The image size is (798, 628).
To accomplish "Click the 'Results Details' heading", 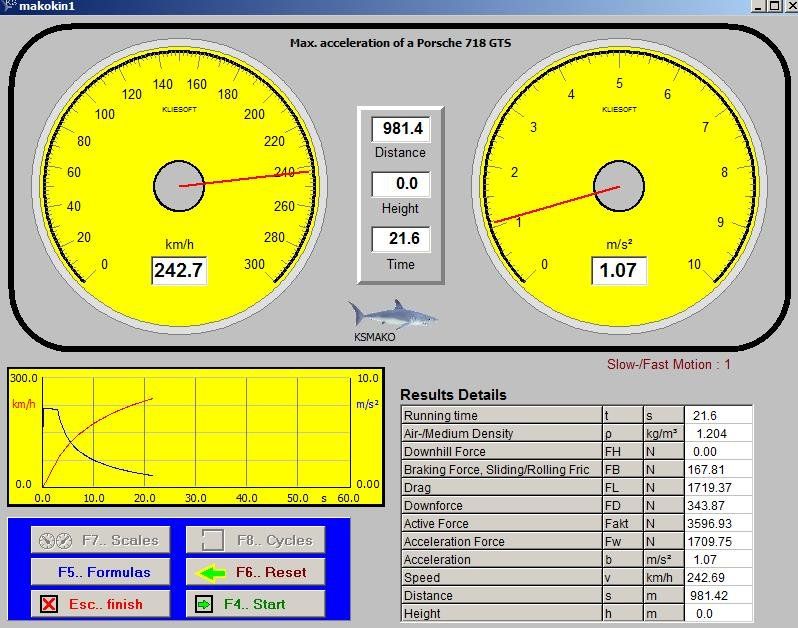I will click(453, 395).
